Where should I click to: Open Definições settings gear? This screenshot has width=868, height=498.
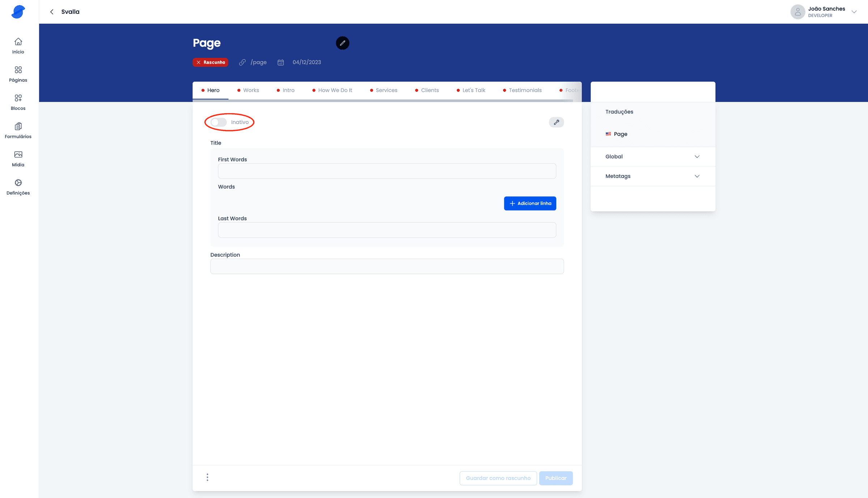[x=18, y=187]
